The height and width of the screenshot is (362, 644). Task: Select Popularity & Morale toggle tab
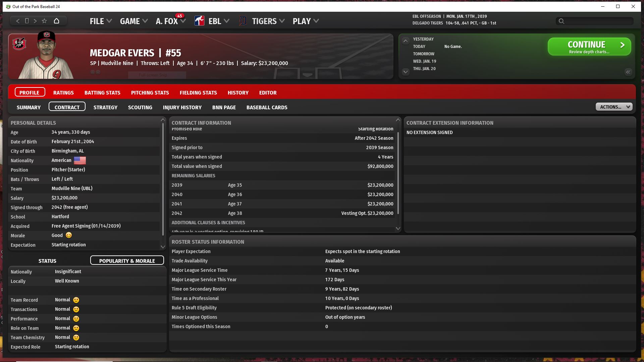127,261
